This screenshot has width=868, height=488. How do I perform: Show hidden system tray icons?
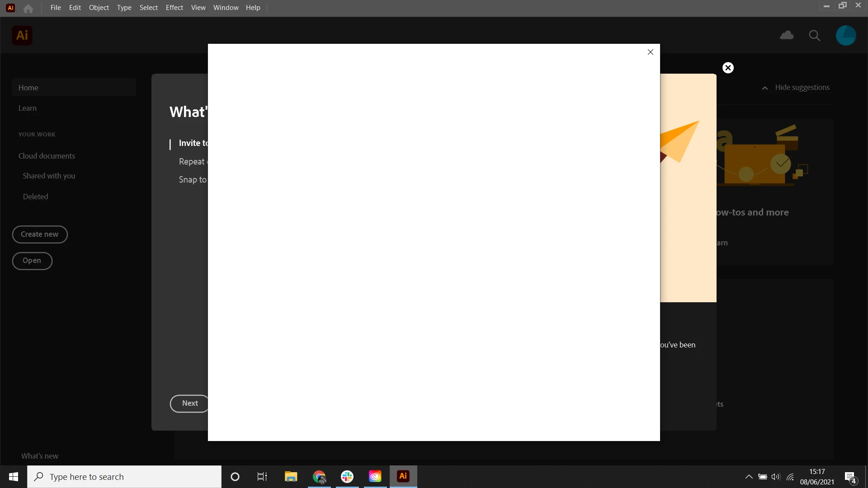tap(749, 477)
